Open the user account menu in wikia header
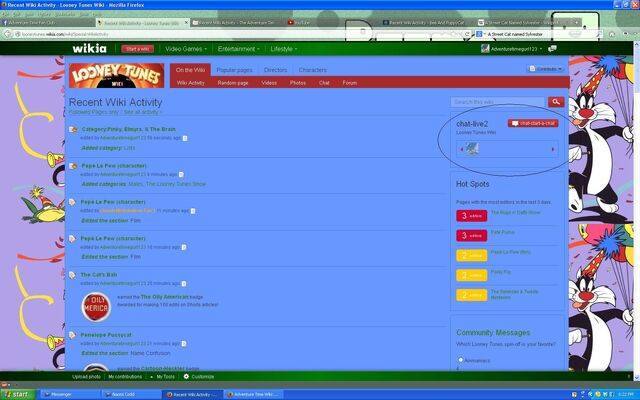Image resolution: width=640 pixels, height=400 pixels. [511, 49]
